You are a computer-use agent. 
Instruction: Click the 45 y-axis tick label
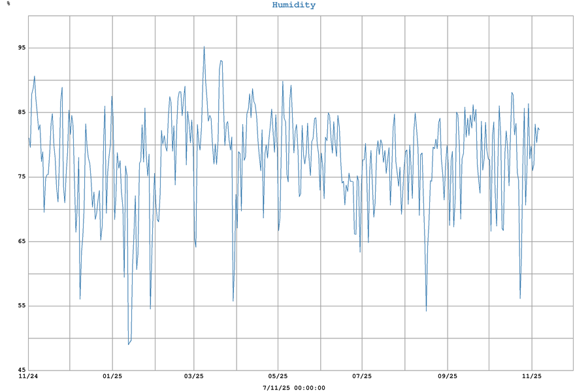coord(22,370)
